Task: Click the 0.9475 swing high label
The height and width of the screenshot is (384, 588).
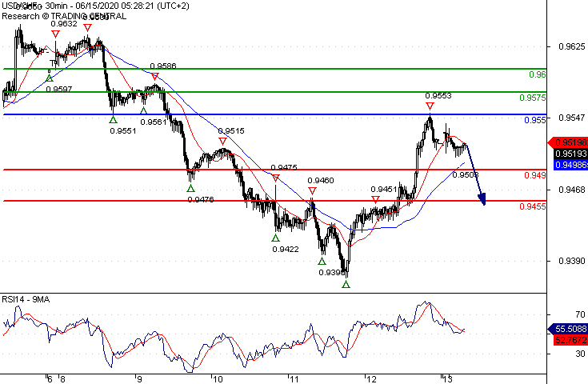Action: coord(284,167)
